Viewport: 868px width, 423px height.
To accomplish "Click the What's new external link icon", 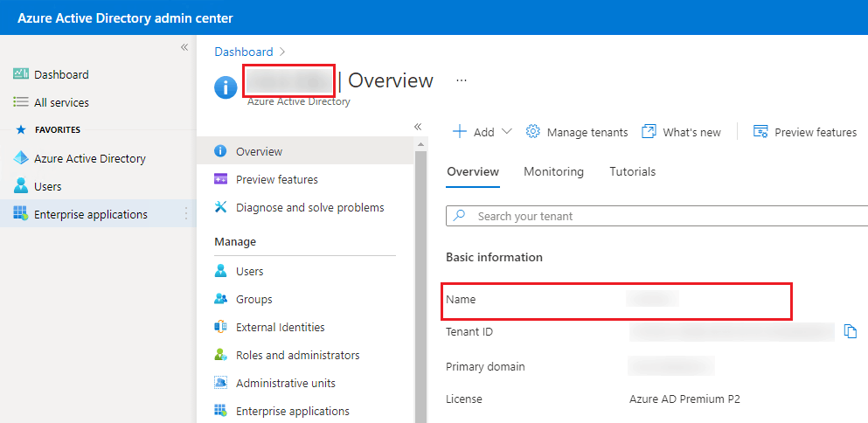I will pyautogui.click(x=649, y=132).
